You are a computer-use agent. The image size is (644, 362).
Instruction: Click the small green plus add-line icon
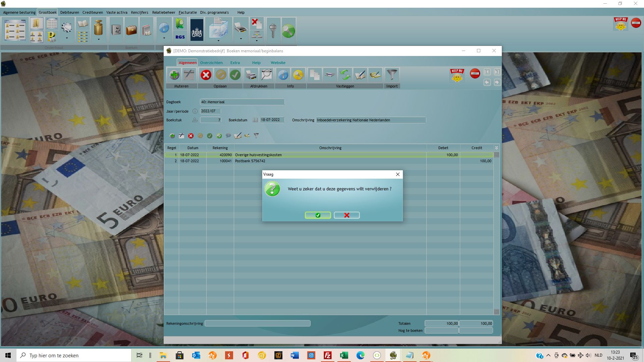(172, 136)
